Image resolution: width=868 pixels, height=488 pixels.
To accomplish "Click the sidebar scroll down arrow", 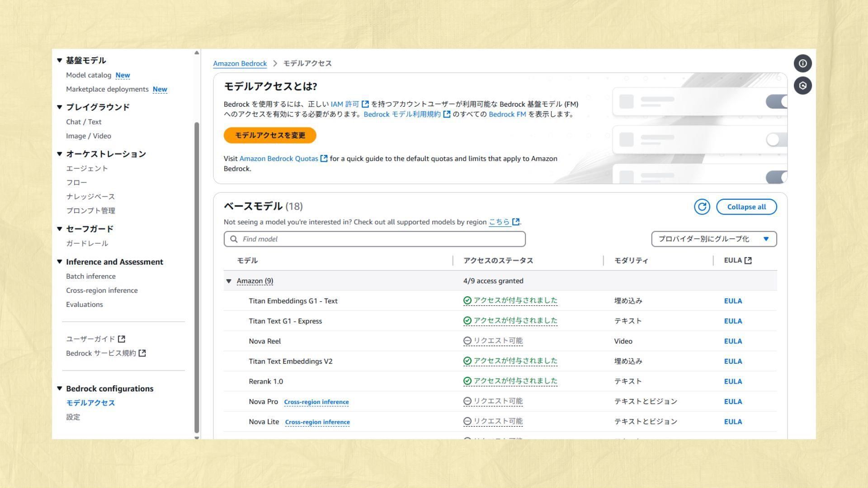I will tap(197, 437).
